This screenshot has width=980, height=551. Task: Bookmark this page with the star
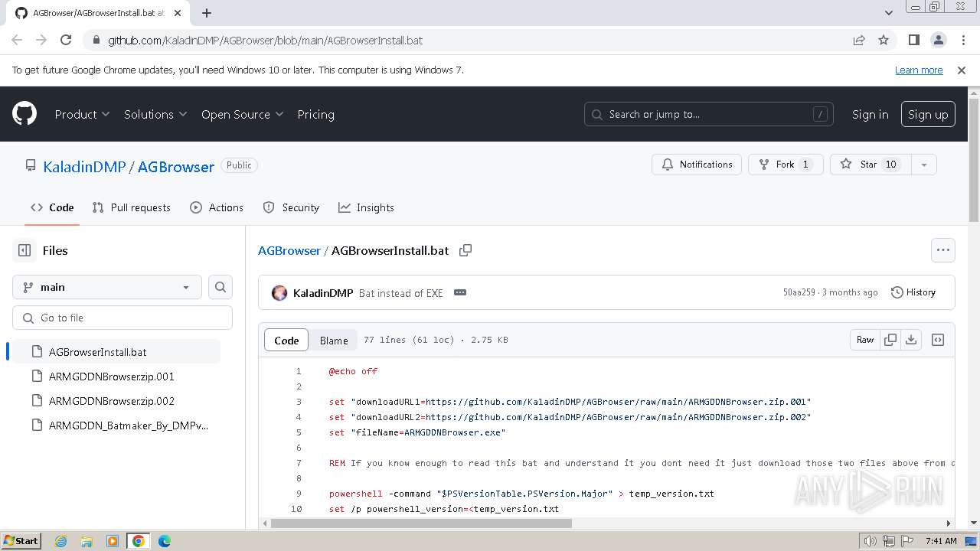pyautogui.click(x=884, y=40)
